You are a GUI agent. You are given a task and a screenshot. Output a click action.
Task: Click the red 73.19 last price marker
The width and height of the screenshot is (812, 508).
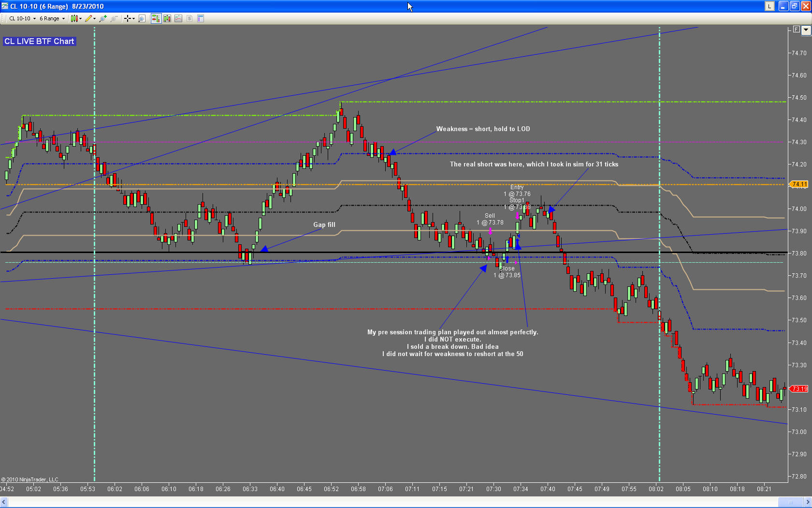pos(798,389)
